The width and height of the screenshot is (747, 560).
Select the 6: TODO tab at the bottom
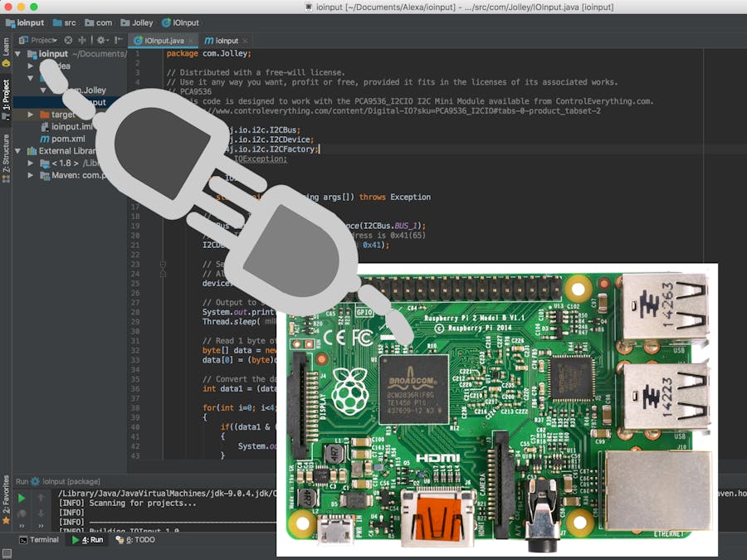(x=139, y=539)
